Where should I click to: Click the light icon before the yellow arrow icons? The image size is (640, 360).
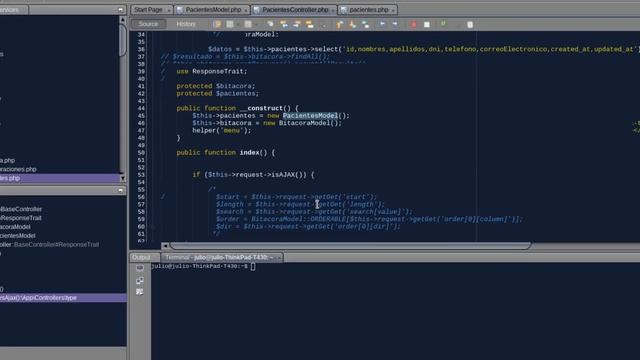[x=270, y=24]
